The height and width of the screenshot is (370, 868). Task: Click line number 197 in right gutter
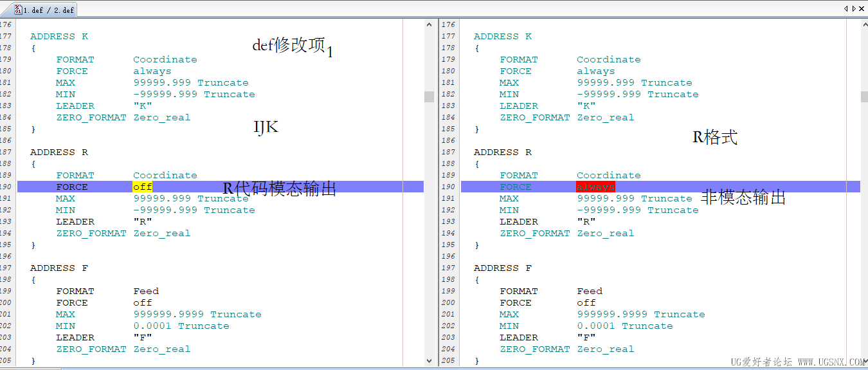[449, 268]
